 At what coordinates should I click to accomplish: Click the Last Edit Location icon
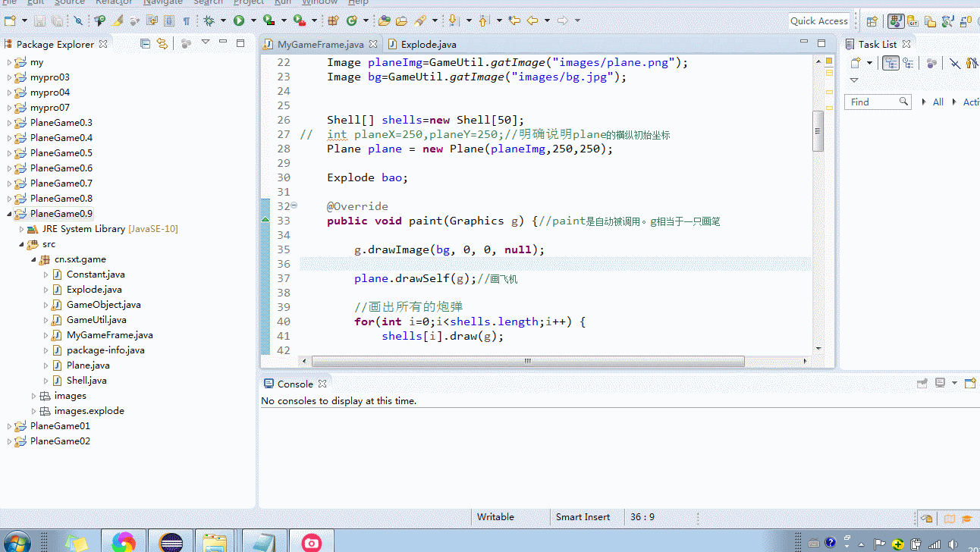[x=514, y=21]
